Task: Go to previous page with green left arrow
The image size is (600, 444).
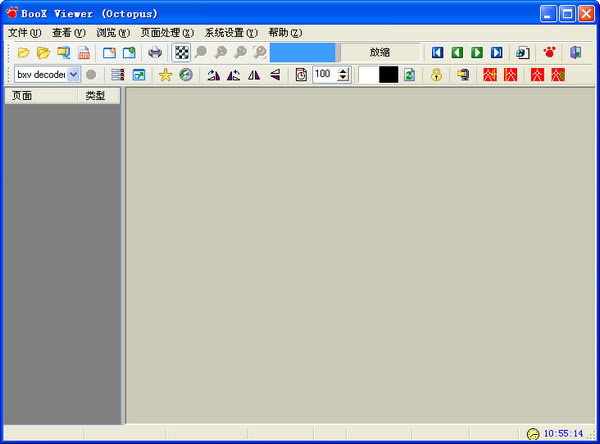Action: click(457, 52)
